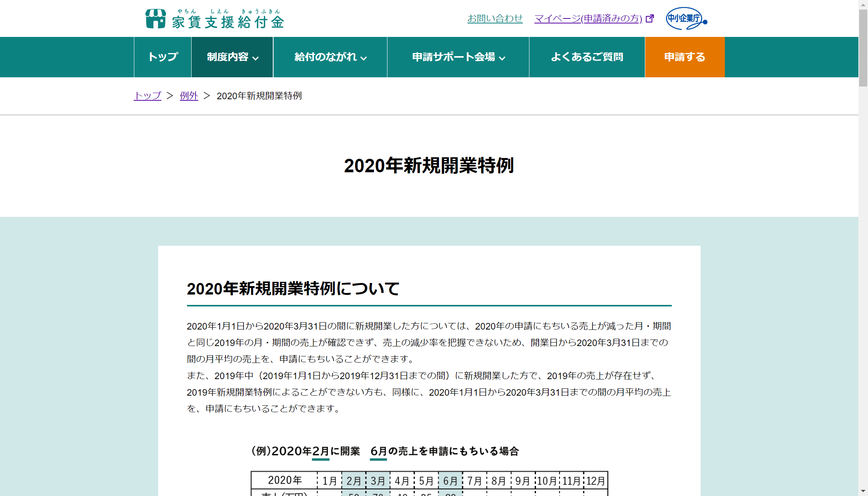This screenshot has width=868, height=496.
Task: Click the 中小企業庁 agency logo
Action: tap(686, 18)
